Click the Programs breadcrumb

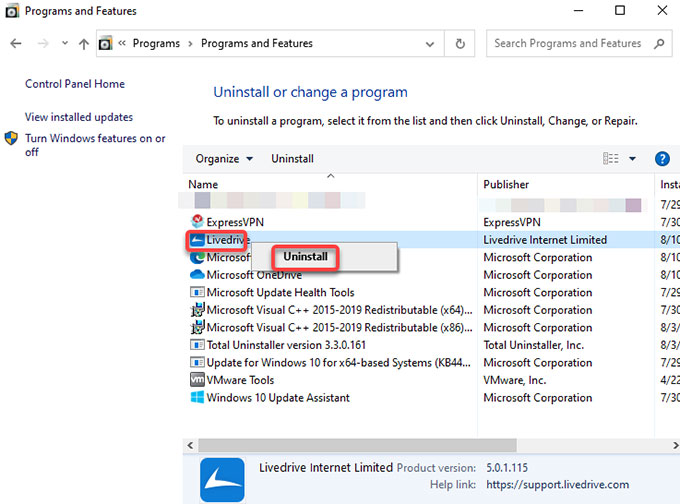click(x=156, y=43)
